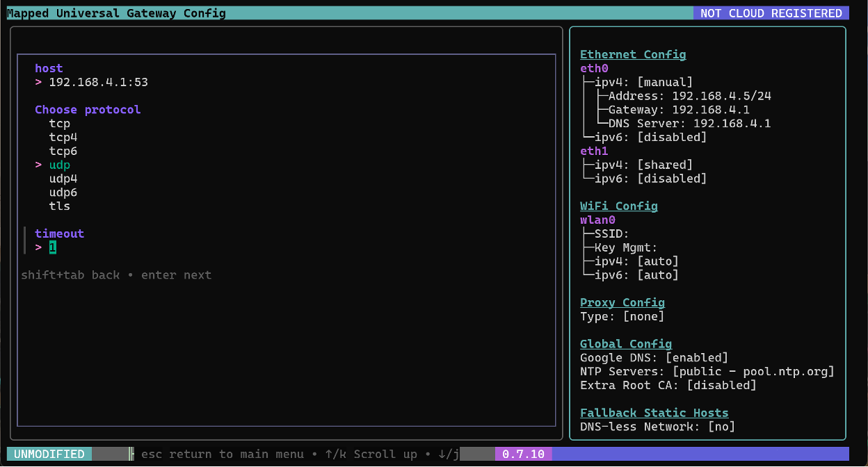Click the 'esc return to main menu' hint

(x=223, y=454)
